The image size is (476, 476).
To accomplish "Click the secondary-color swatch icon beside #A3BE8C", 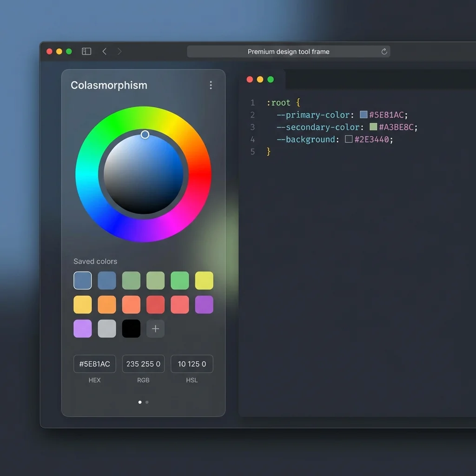I will pyautogui.click(x=374, y=127).
